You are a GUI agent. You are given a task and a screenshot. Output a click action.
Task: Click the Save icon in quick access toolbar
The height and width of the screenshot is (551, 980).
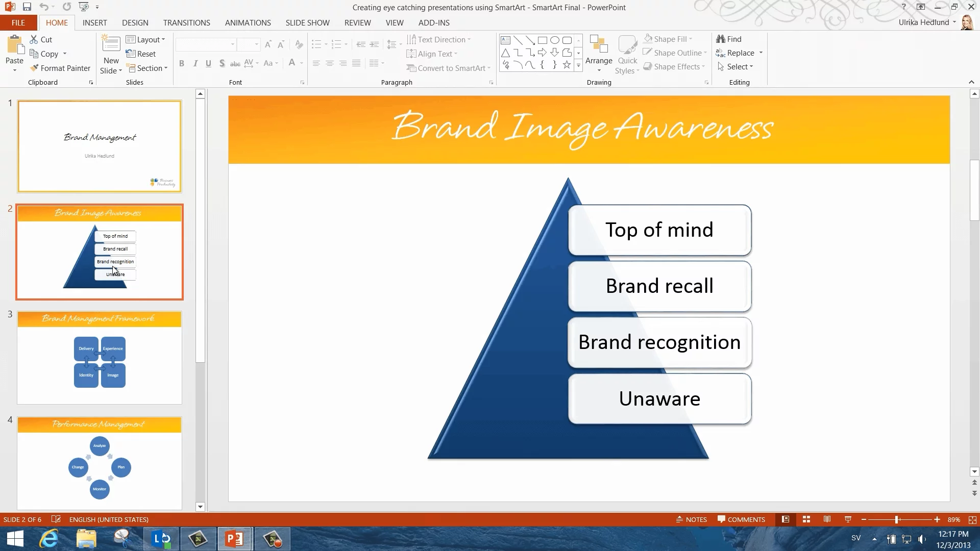(x=27, y=7)
